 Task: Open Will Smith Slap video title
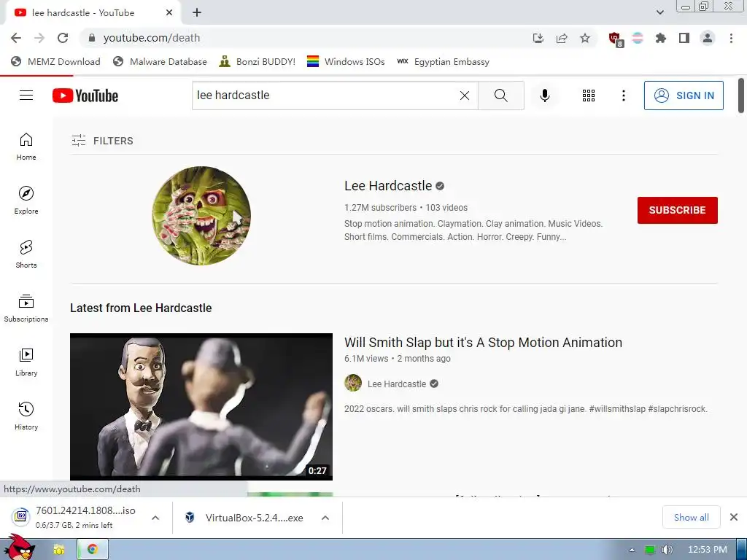(x=483, y=343)
